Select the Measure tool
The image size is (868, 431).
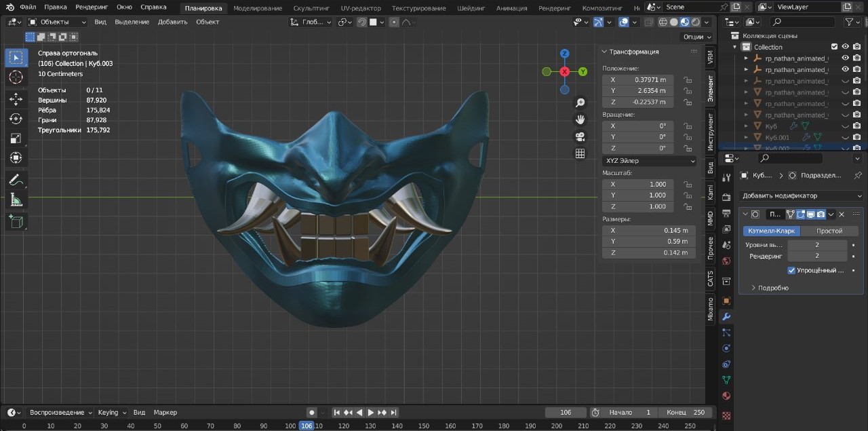[16, 200]
